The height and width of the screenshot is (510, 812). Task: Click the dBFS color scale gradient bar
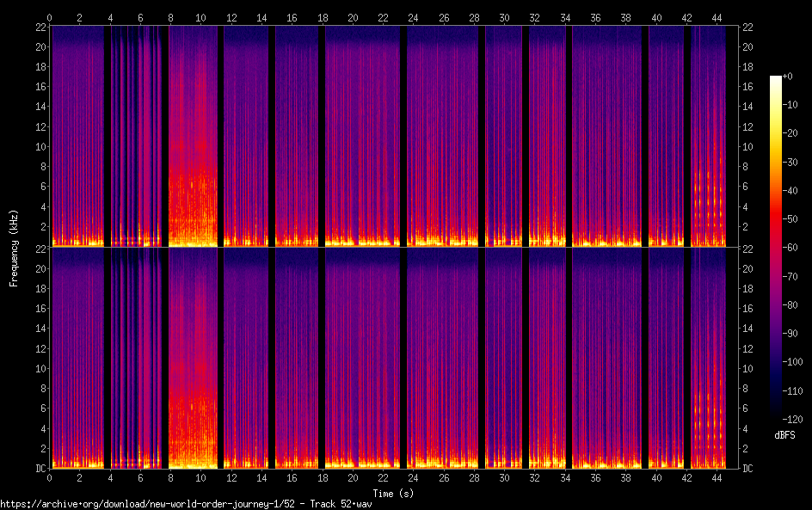pos(776,248)
